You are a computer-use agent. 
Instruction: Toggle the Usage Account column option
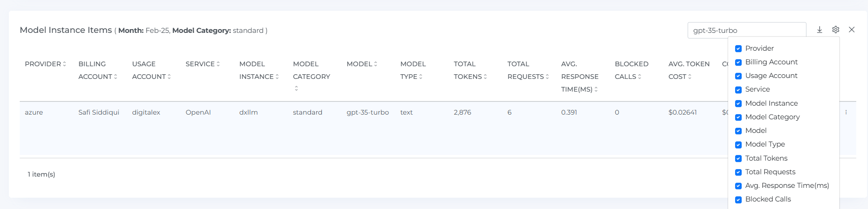click(x=738, y=76)
